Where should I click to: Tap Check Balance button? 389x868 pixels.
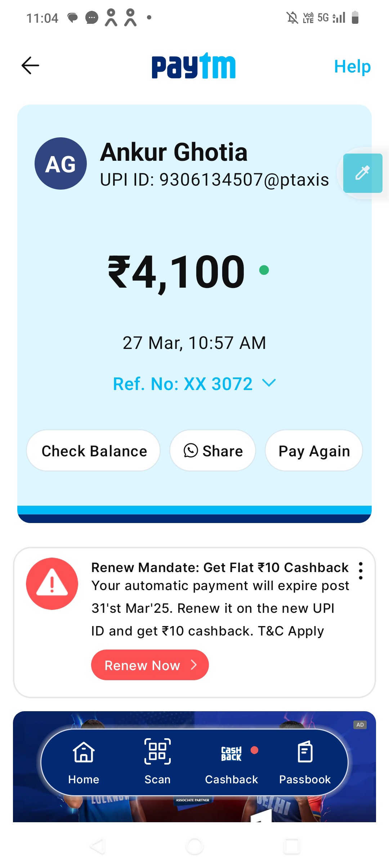click(93, 451)
